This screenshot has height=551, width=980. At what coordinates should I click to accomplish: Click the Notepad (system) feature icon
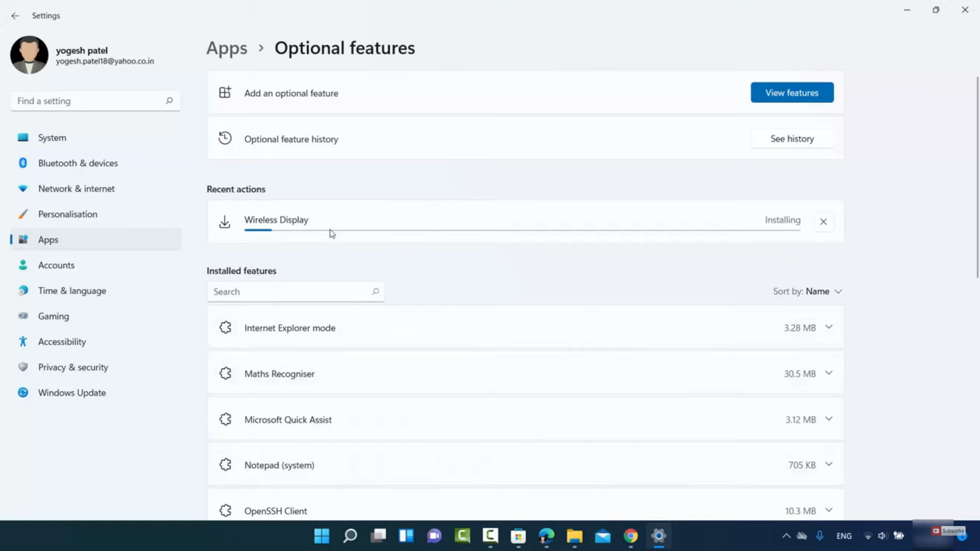(x=225, y=465)
